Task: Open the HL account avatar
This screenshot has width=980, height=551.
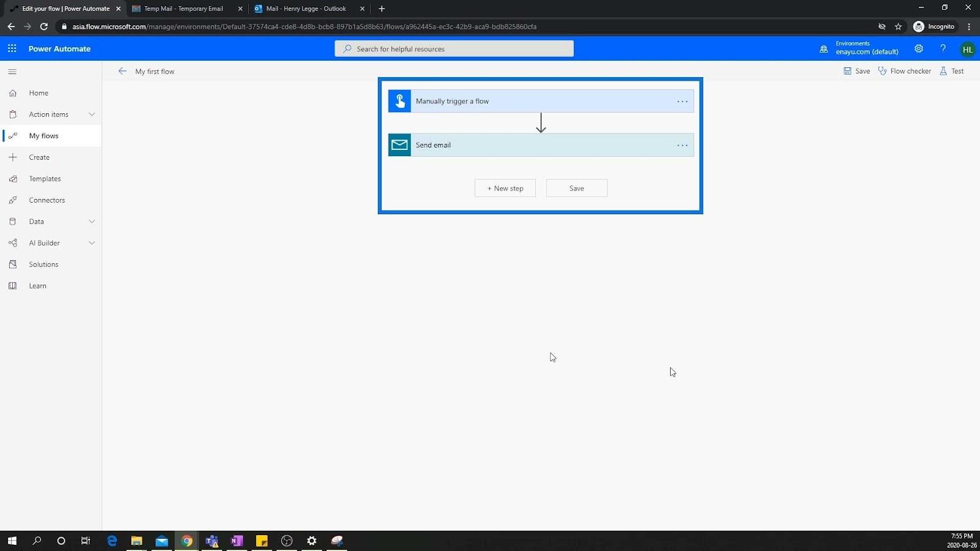Action: 968,49
